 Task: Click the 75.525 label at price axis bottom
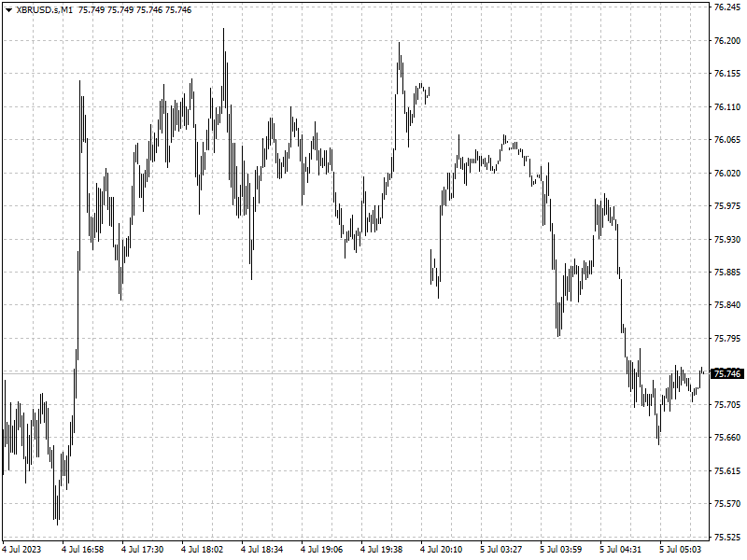[727, 538]
